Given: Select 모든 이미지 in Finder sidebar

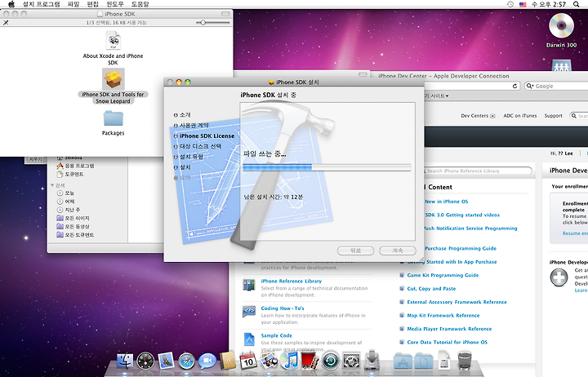Looking at the screenshot, I should coord(73,218).
